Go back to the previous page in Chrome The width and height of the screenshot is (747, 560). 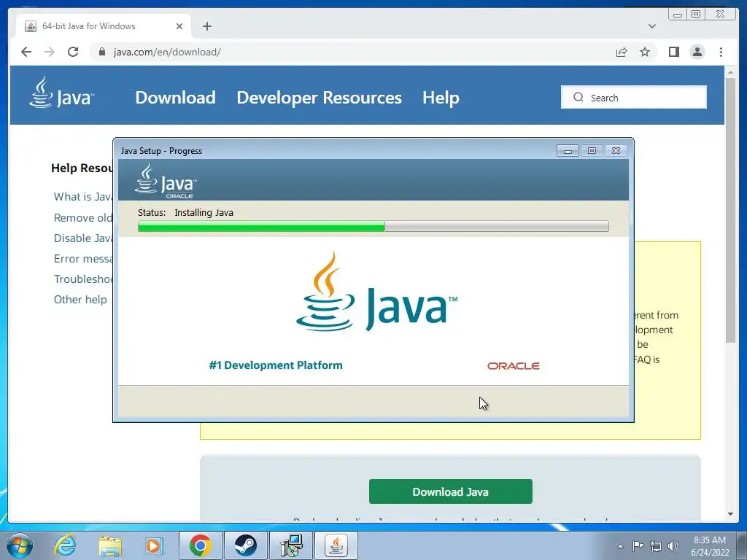(26, 52)
